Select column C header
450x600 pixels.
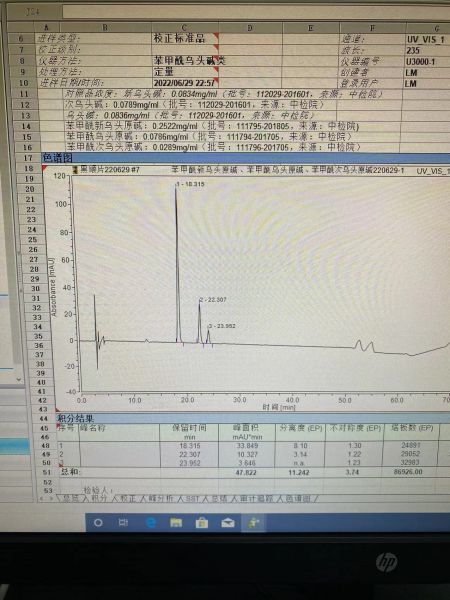click(185, 28)
